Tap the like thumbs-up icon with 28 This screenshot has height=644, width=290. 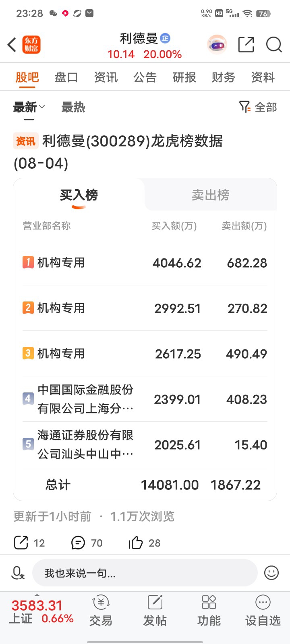(136, 543)
